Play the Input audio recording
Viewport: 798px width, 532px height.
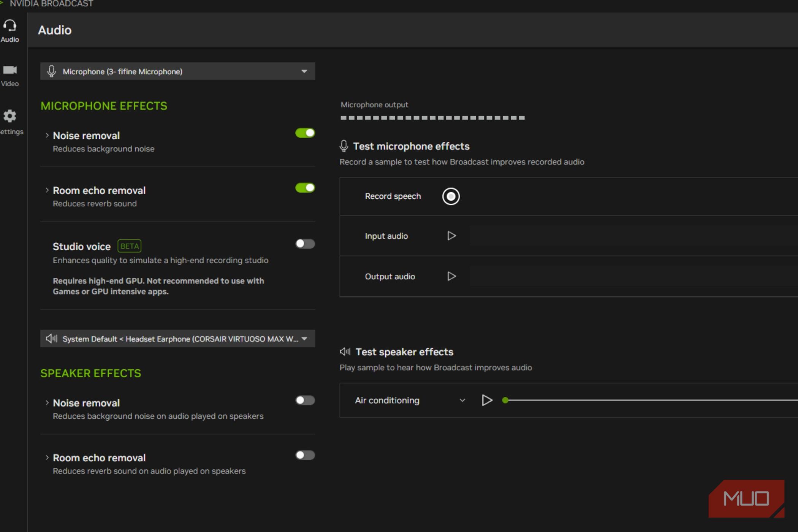click(451, 236)
